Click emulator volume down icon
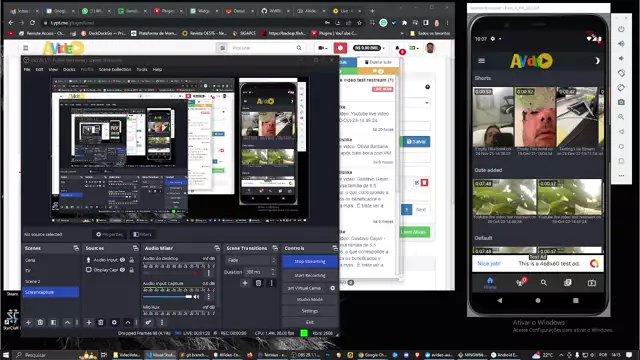640x360 pixels. (x=621, y=58)
